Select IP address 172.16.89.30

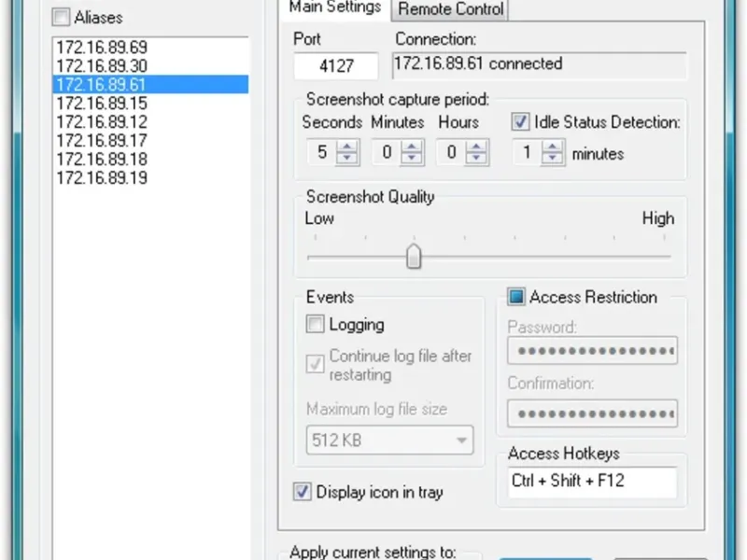[150, 65]
